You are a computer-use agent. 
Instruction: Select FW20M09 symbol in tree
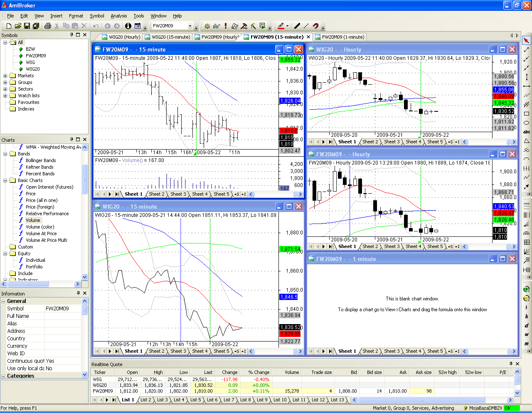coord(36,56)
